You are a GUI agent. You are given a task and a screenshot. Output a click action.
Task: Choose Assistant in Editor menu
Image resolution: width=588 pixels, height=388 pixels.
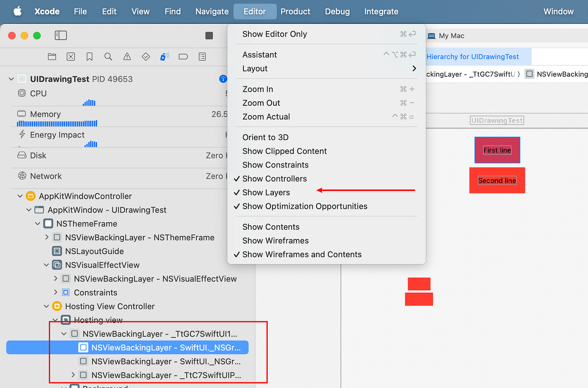(326, 55)
